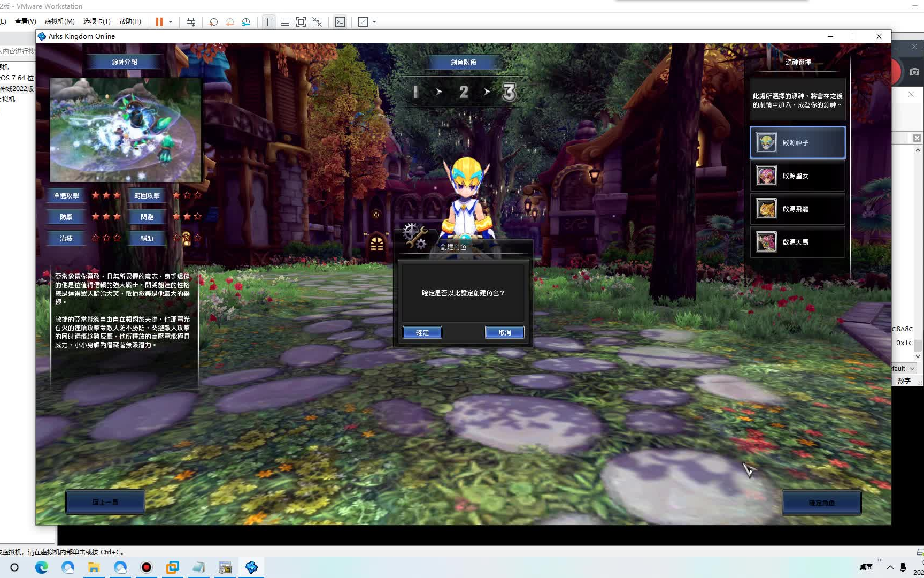Click the 輔助 stat label
Screen dimensions: 924x578
point(147,238)
